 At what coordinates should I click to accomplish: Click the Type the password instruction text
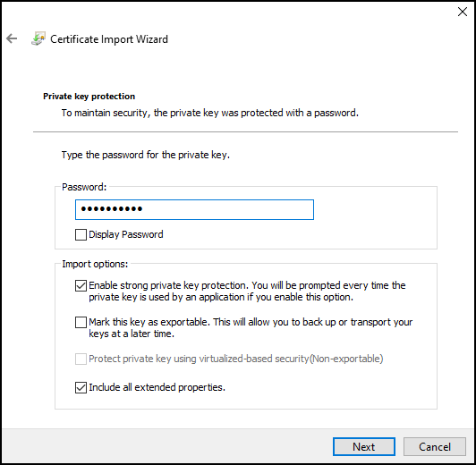click(x=146, y=155)
